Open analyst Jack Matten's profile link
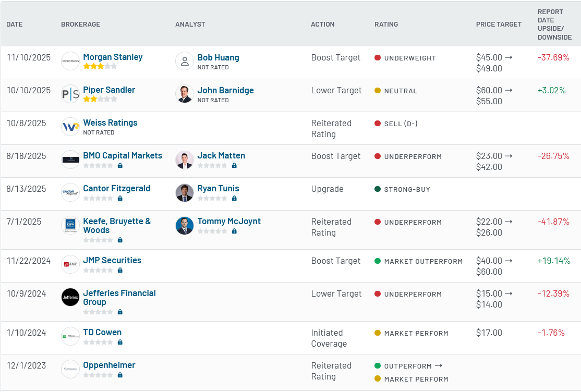This screenshot has height=392, width=581. tap(221, 156)
